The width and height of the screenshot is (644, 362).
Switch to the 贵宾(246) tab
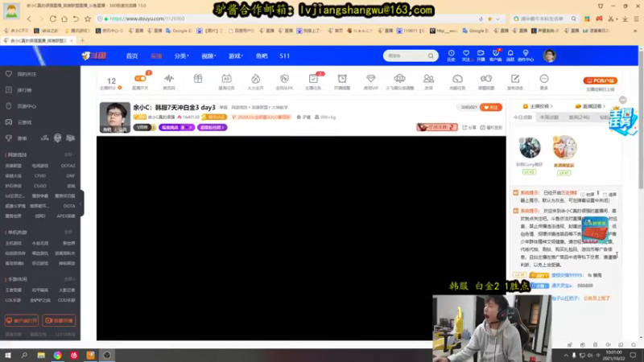click(x=579, y=117)
